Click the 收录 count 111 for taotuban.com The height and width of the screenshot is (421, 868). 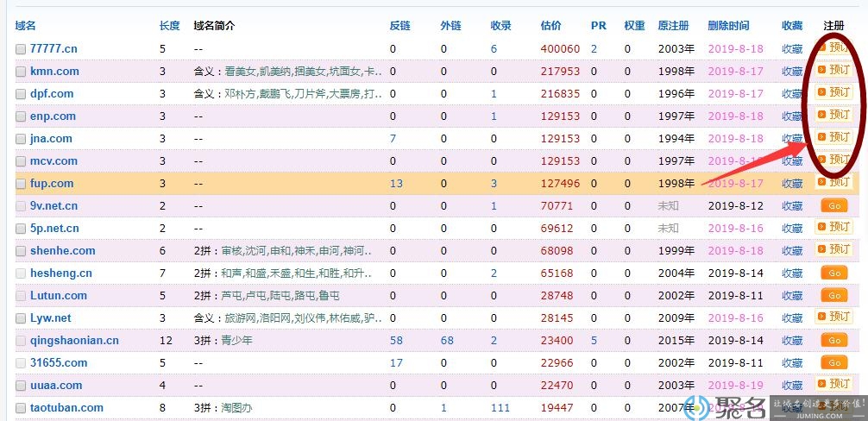pyautogui.click(x=500, y=408)
